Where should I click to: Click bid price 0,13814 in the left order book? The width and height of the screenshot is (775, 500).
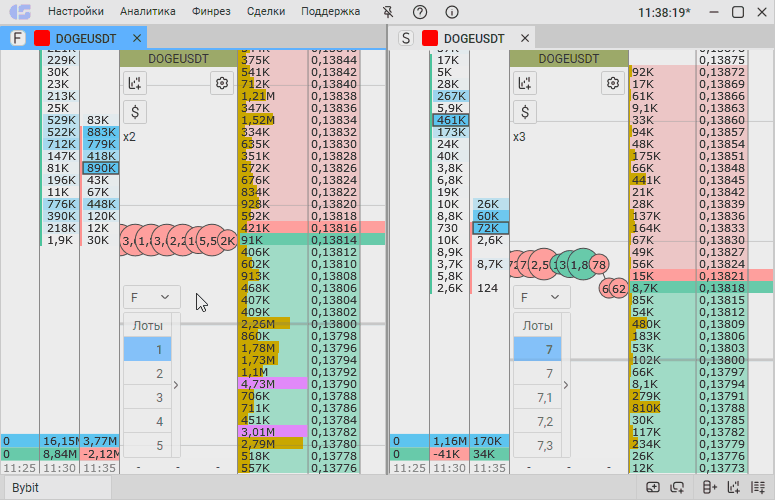pyautogui.click(x=334, y=240)
